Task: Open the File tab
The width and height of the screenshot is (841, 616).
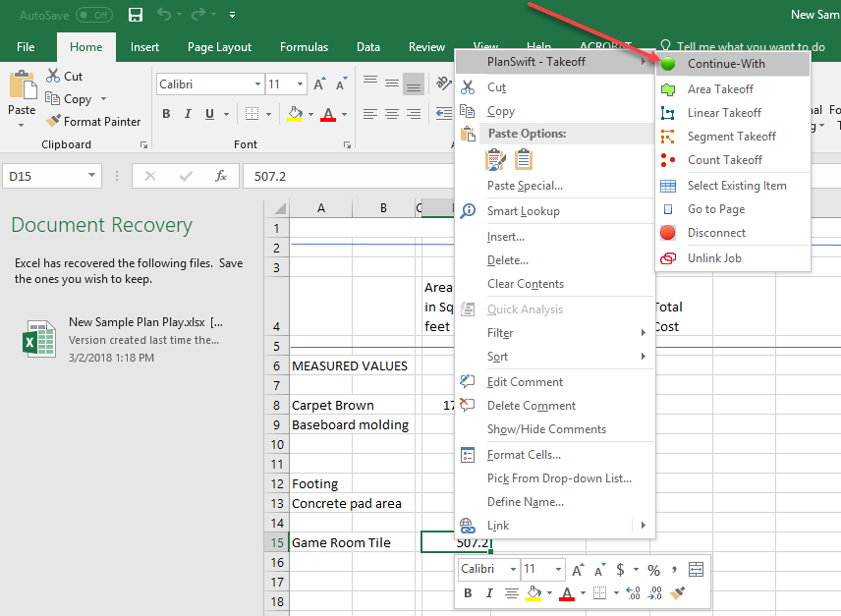Action: pyautogui.click(x=26, y=47)
